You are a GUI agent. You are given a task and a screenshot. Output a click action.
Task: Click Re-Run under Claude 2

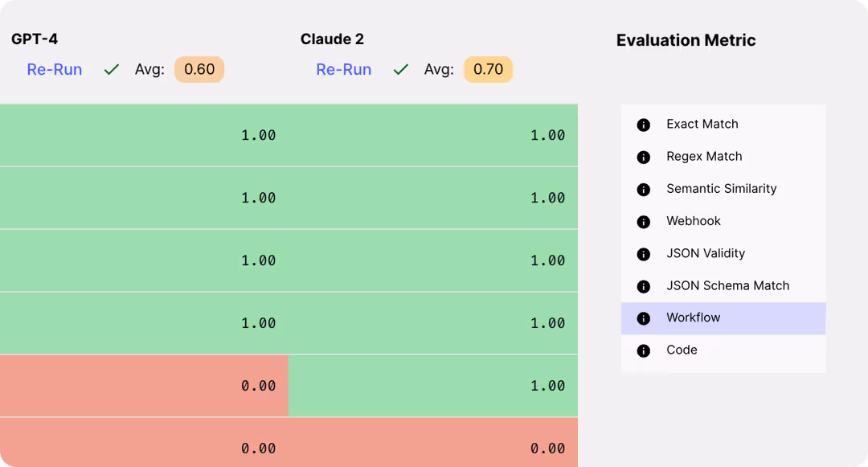[344, 70]
